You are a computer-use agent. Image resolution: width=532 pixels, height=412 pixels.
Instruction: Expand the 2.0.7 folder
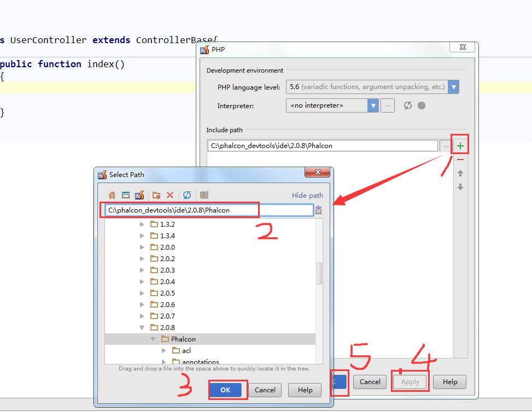click(142, 316)
